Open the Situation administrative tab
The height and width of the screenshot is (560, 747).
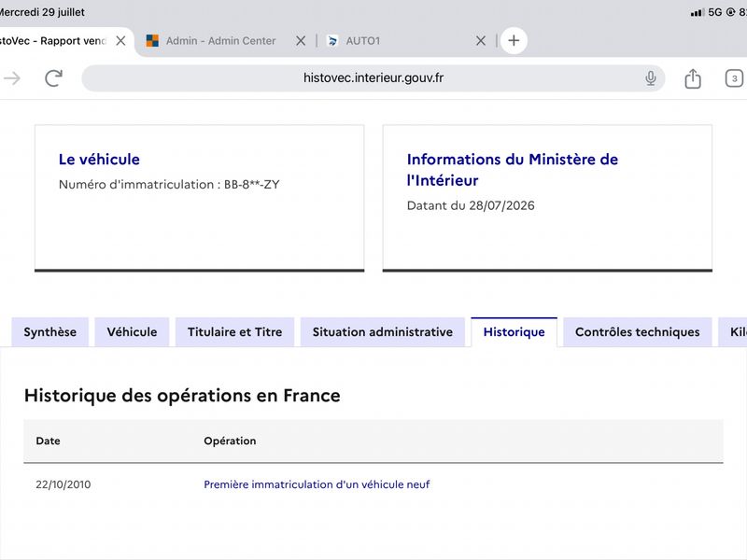point(383,332)
